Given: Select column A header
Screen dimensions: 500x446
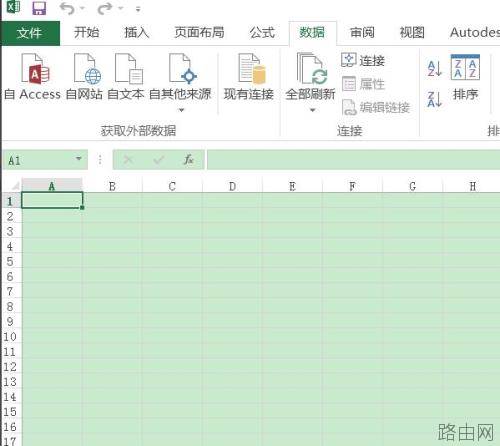Looking at the screenshot, I should pos(52,186).
